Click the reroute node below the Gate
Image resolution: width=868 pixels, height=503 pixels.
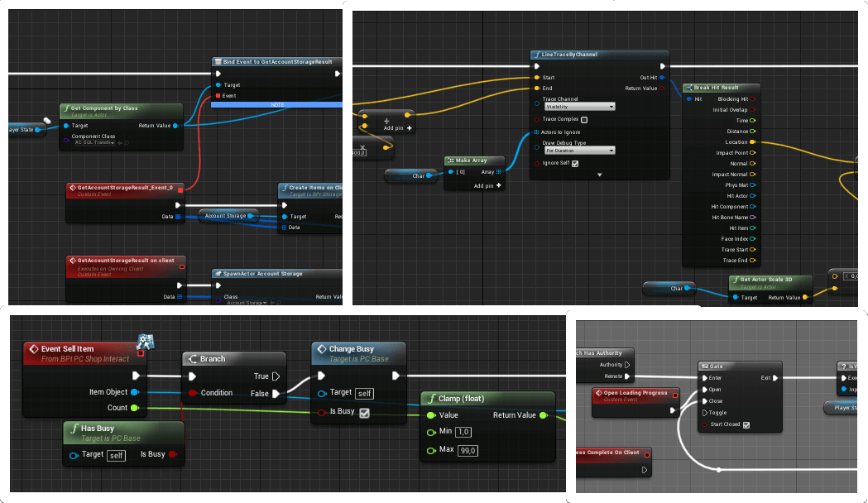[x=718, y=470]
